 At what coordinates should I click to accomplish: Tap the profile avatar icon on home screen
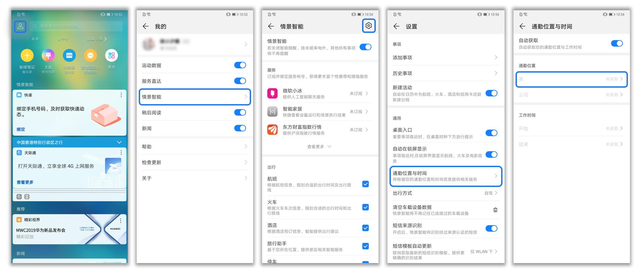(x=20, y=26)
